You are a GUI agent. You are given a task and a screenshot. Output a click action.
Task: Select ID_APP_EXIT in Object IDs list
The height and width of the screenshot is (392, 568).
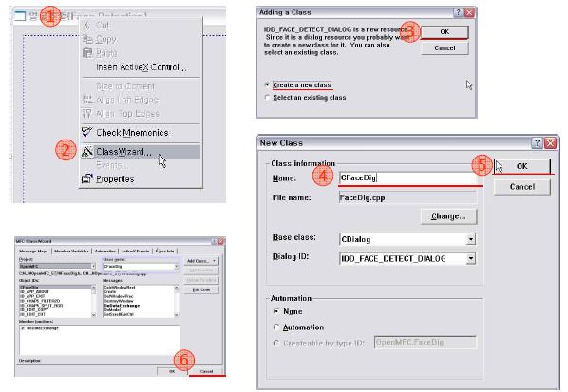[x=55, y=296]
